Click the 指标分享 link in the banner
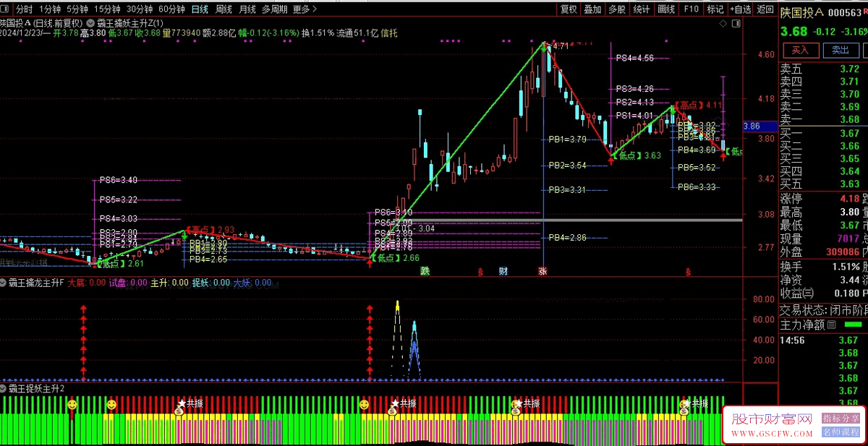868x446 pixels. coord(841,419)
